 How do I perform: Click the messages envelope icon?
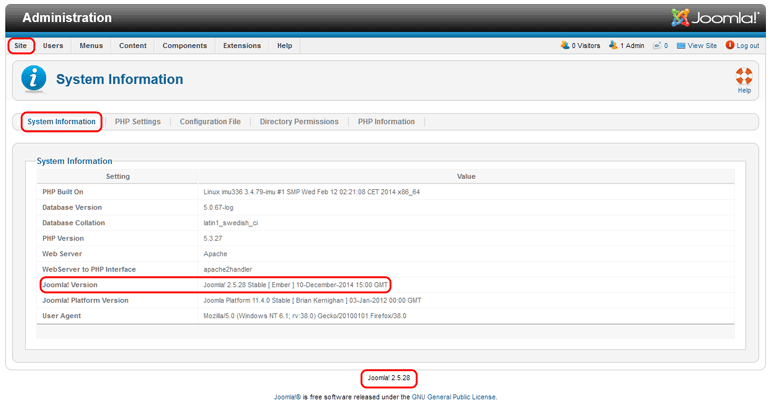click(657, 46)
